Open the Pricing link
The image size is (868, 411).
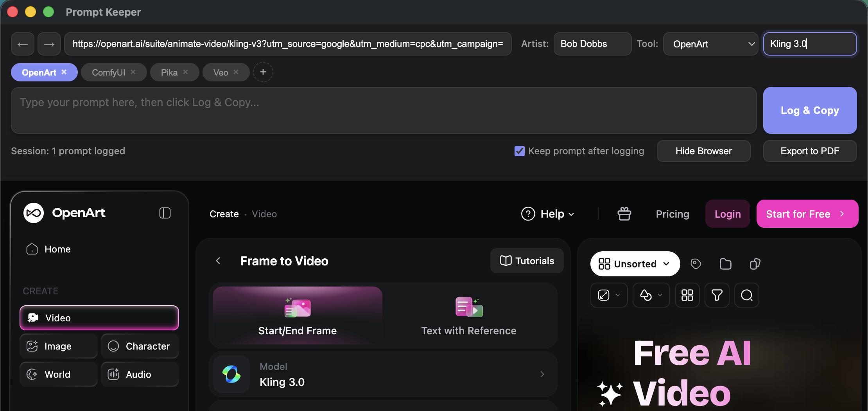[673, 214]
